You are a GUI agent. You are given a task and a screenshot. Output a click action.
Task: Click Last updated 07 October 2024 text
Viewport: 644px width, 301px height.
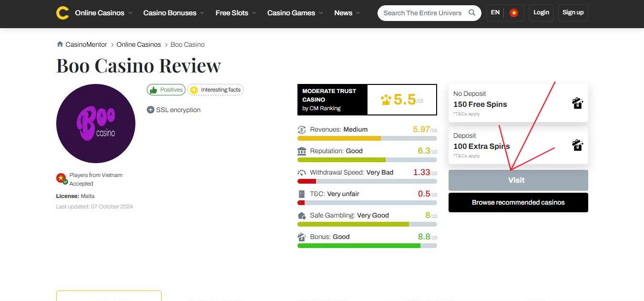(x=94, y=207)
